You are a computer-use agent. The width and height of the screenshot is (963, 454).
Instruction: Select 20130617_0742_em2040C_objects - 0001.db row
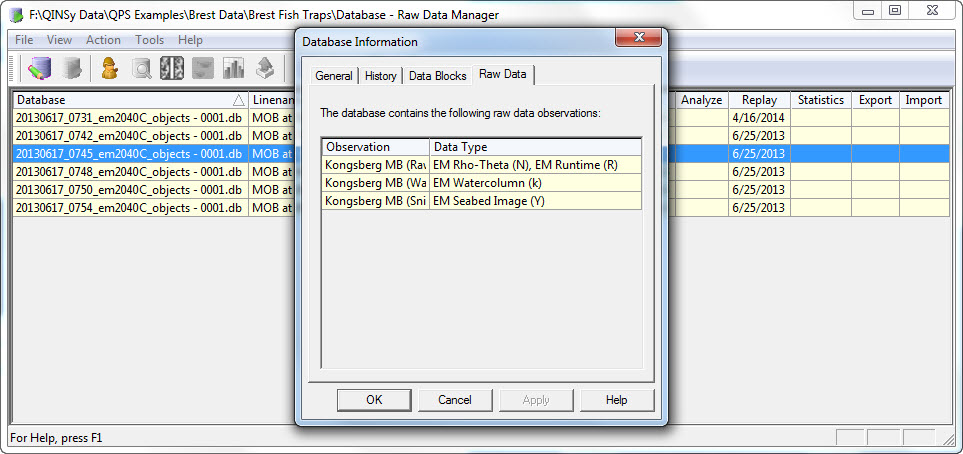131,136
